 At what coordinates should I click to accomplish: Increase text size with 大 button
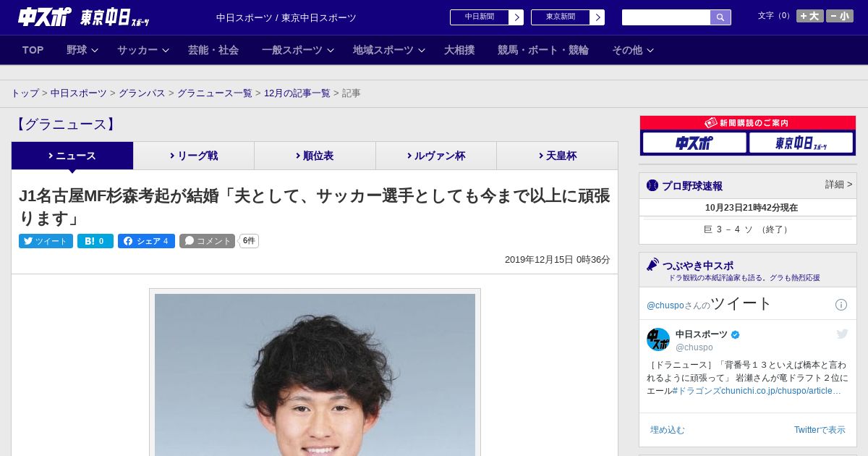tap(810, 16)
